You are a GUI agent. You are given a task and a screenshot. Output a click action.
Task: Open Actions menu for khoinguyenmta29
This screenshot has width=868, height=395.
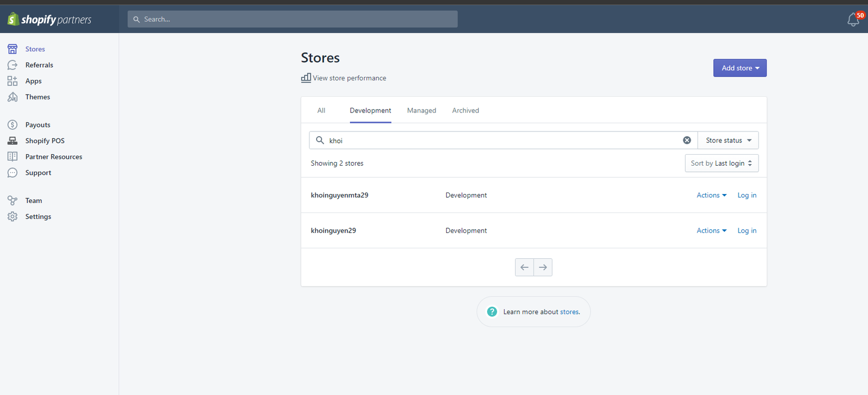711,195
